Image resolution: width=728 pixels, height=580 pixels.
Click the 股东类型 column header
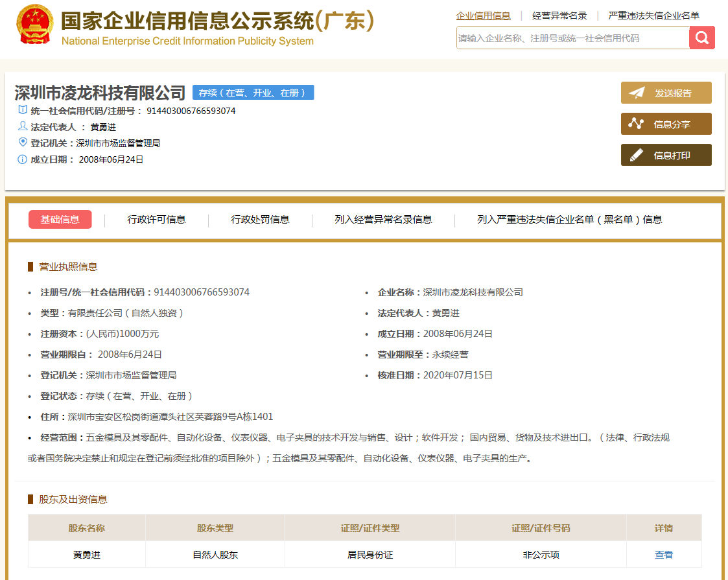pyautogui.click(x=215, y=528)
